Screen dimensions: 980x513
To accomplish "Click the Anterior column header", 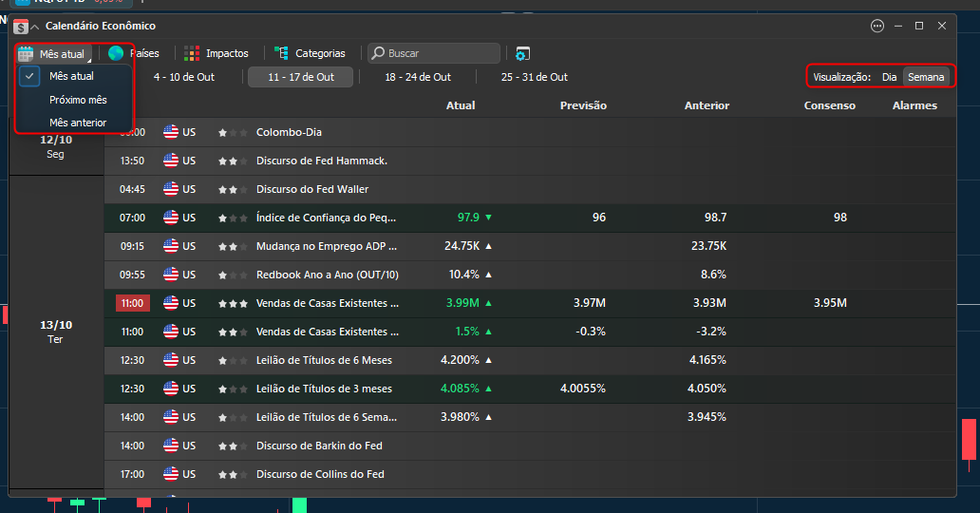I will coord(707,105).
